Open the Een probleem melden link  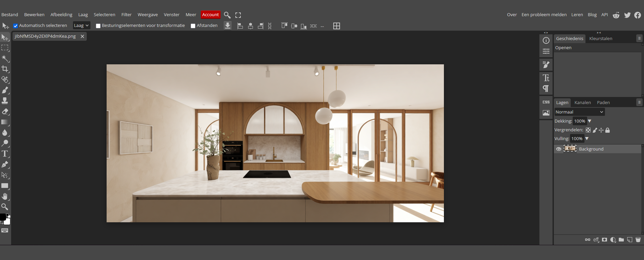pos(544,15)
